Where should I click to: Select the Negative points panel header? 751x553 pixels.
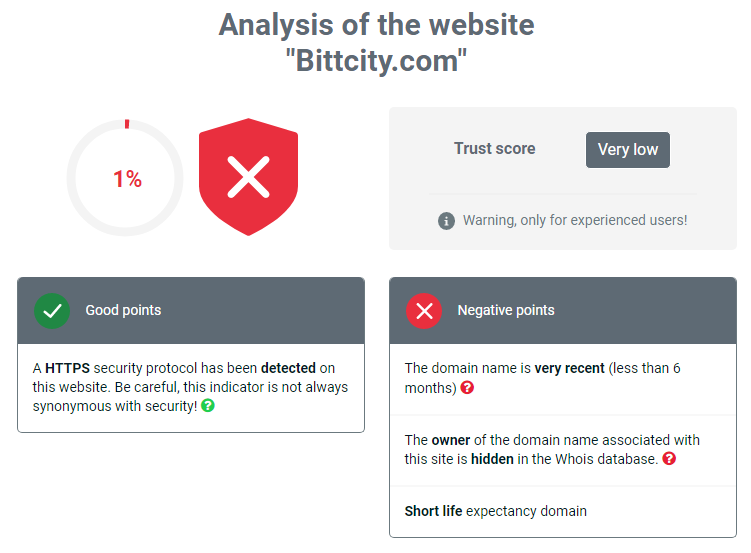tap(563, 311)
